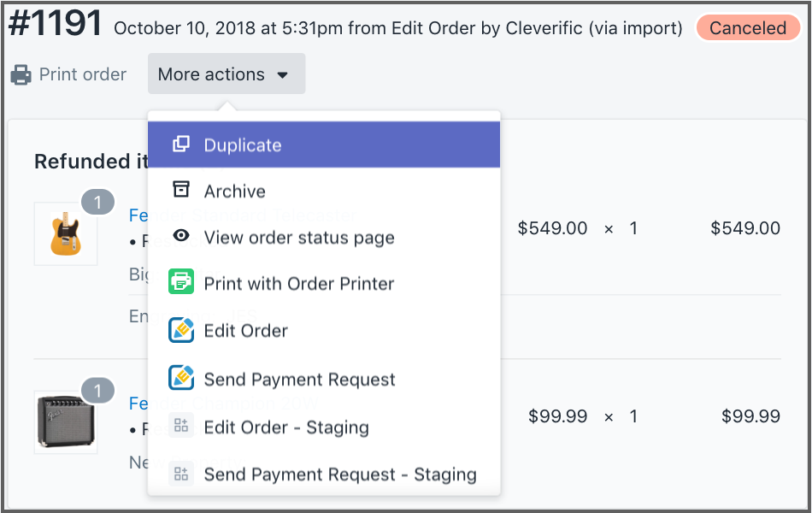Image resolution: width=812 pixels, height=513 pixels.
Task: Click the eye icon for order status page
Action: coord(181,237)
